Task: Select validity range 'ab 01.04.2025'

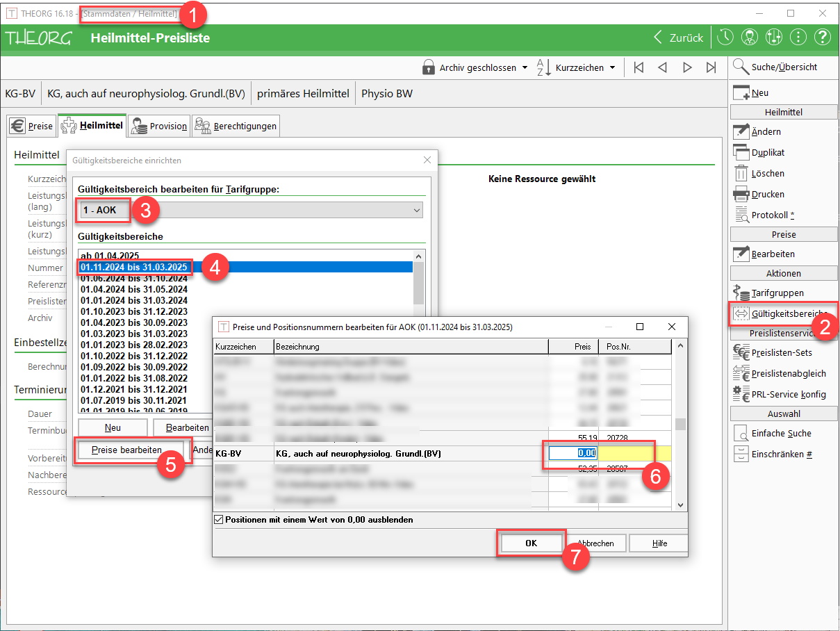Action: pos(110,256)
